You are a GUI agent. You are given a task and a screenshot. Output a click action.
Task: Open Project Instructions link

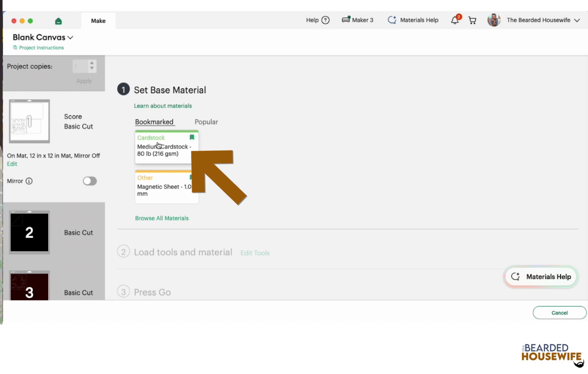pos(42,48)
